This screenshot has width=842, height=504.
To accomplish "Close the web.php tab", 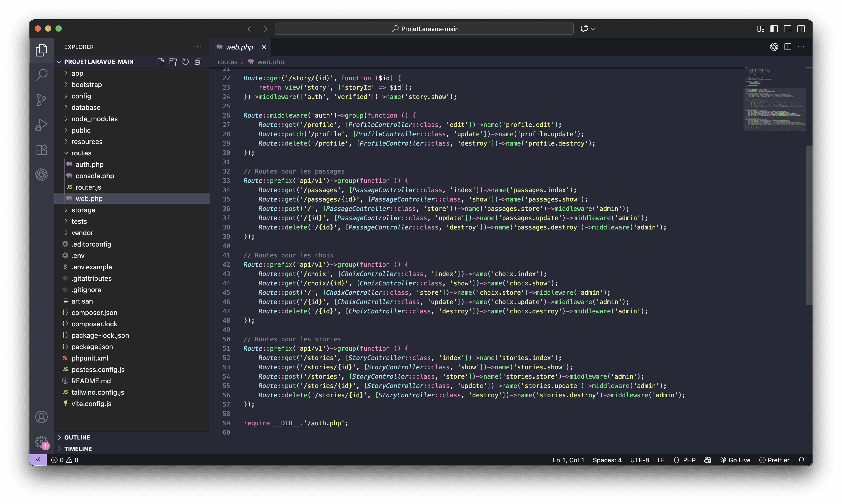I will coord(264,47).
